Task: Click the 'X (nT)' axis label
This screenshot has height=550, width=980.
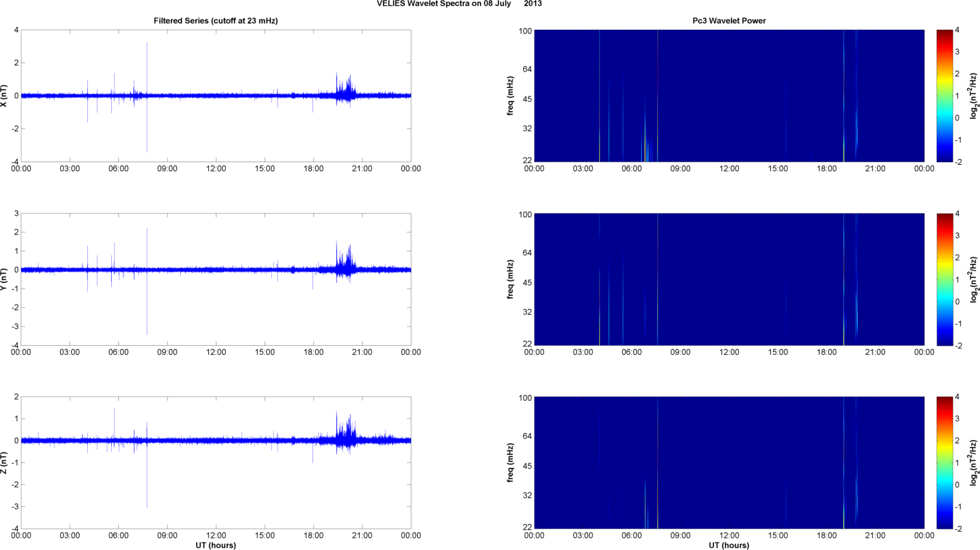Action: pyautogui.click(x=5, y=96)
